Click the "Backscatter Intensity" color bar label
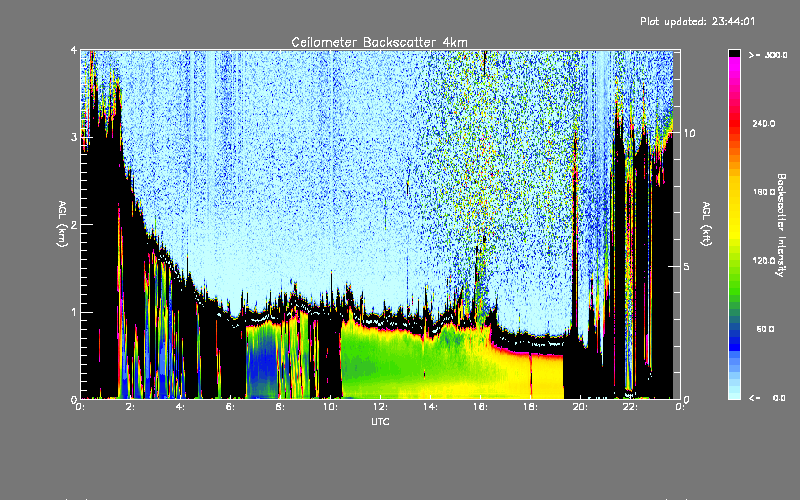 (781, 225)
